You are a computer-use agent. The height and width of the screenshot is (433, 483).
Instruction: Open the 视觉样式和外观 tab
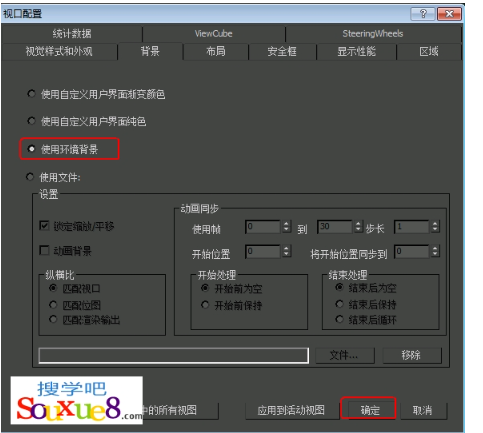tap(59, 52)
